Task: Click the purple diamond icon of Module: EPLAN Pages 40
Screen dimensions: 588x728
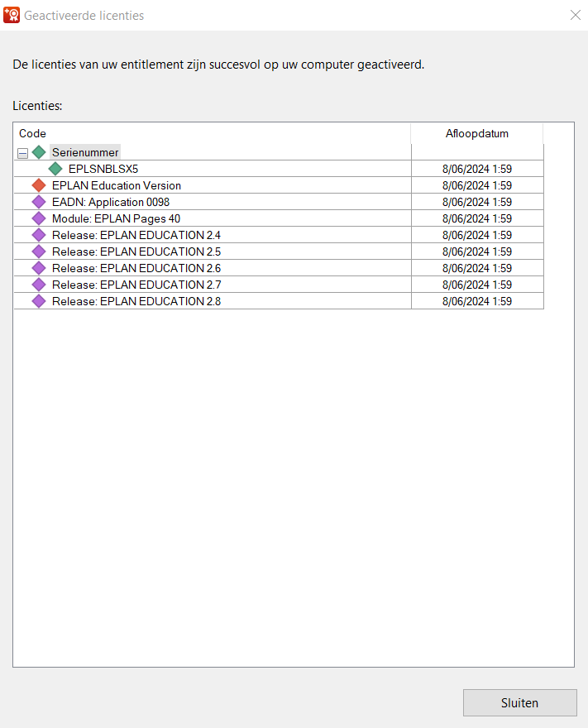Action: [x=39, y=218]
